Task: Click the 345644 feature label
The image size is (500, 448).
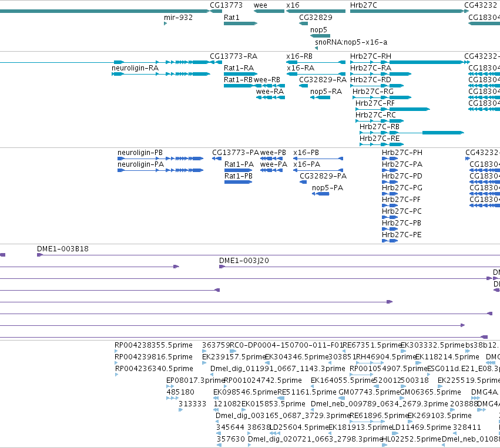Action: pyautogui.click(x=230, y=428)
